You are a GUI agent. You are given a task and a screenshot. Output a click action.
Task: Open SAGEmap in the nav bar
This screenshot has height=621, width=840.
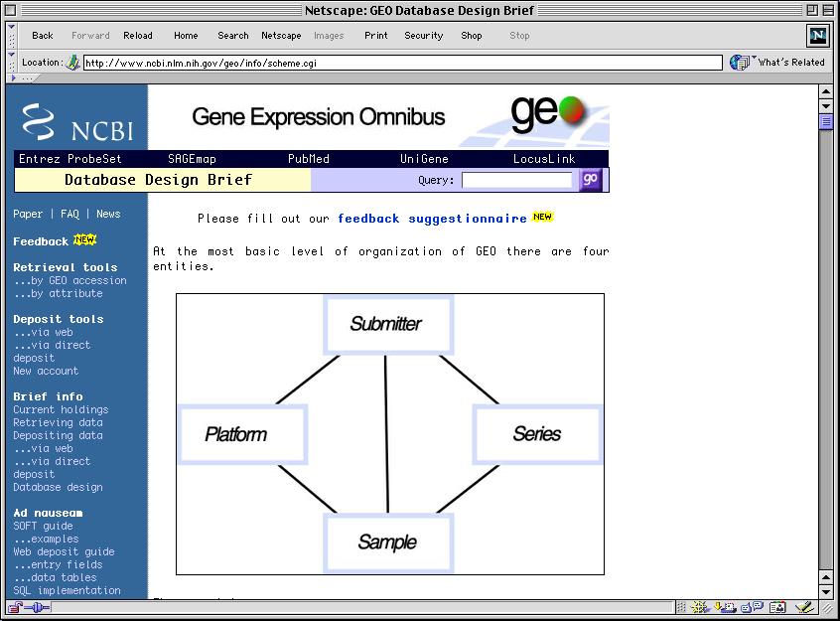coord(192,159)
